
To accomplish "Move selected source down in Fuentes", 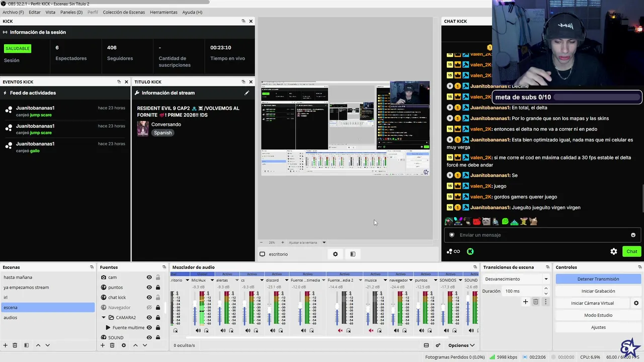I will (x=145, y=345).
